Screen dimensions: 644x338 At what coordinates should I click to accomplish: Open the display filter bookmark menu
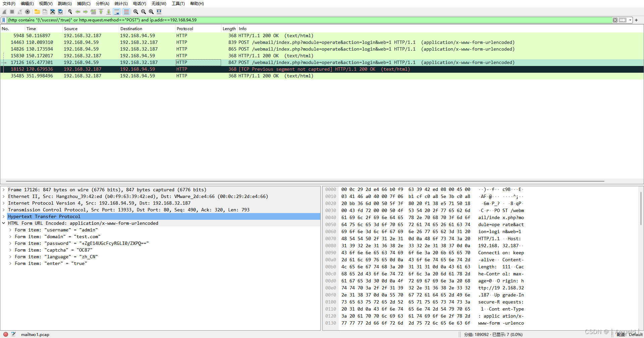(x=4, y=20)
